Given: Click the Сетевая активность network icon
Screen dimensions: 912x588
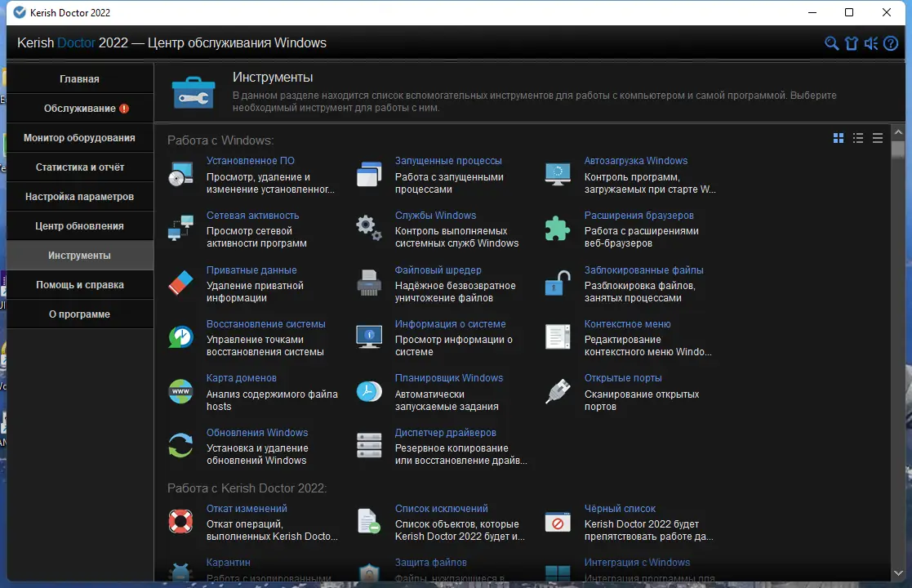Looking at the screenshot, I should pos(181,229).
